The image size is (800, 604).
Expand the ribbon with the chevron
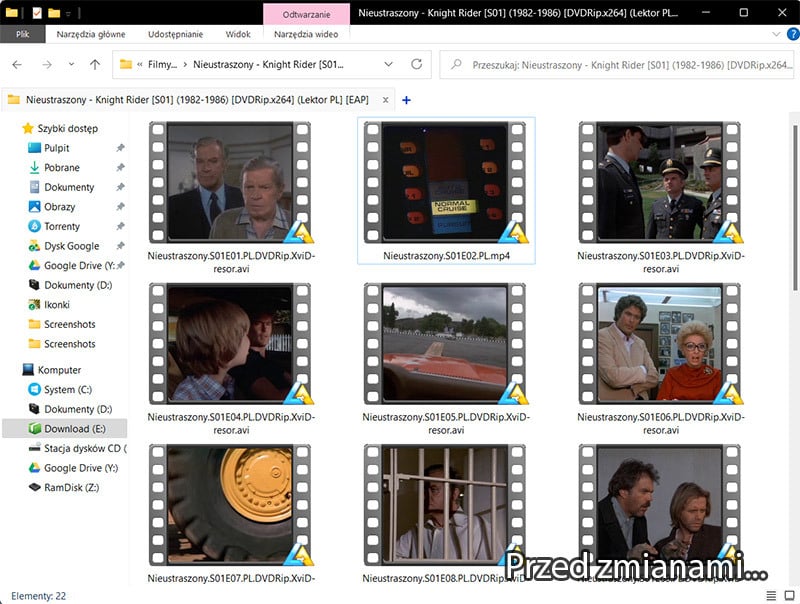pyautogui.click(x=776, y=34)
